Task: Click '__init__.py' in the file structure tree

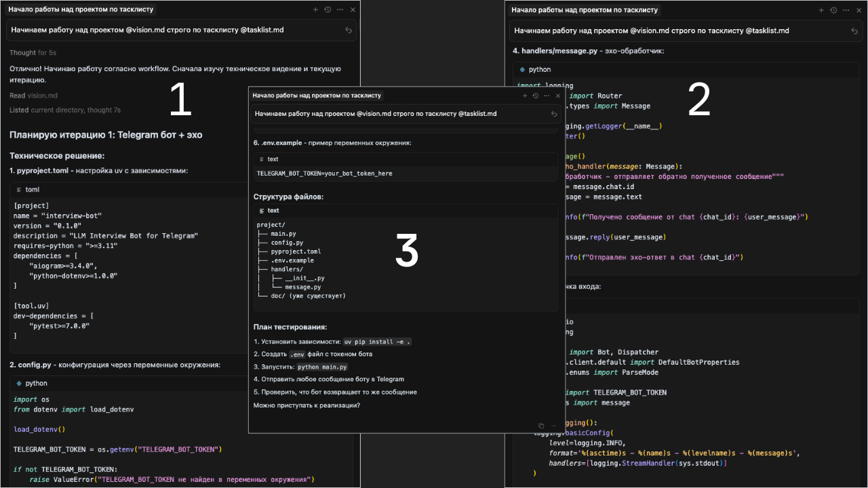Action: (x=304, y=278)
